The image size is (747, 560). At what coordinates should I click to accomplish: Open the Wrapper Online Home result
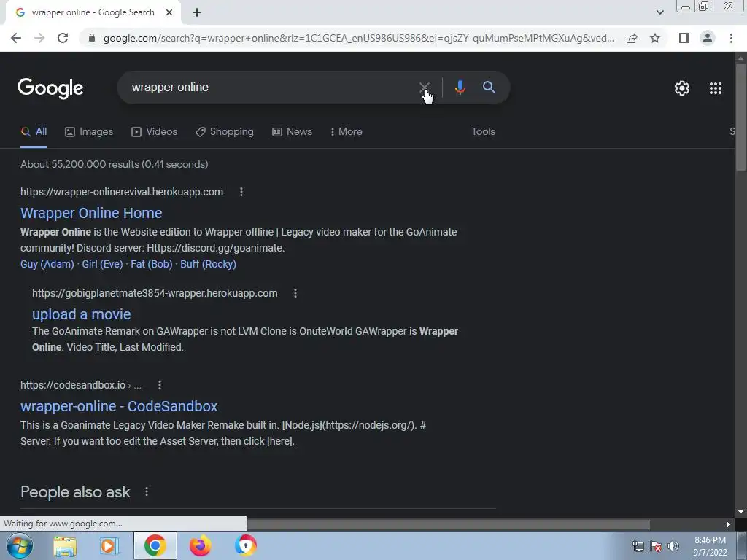[91, 213]
